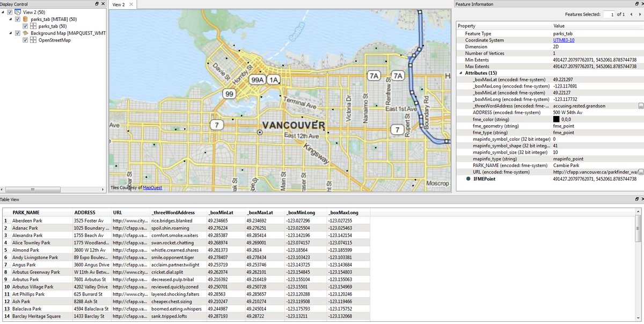This screenshot has width=644, height=324.
Task: Select the parks_tab (50) tree item label
Action: 52,26
